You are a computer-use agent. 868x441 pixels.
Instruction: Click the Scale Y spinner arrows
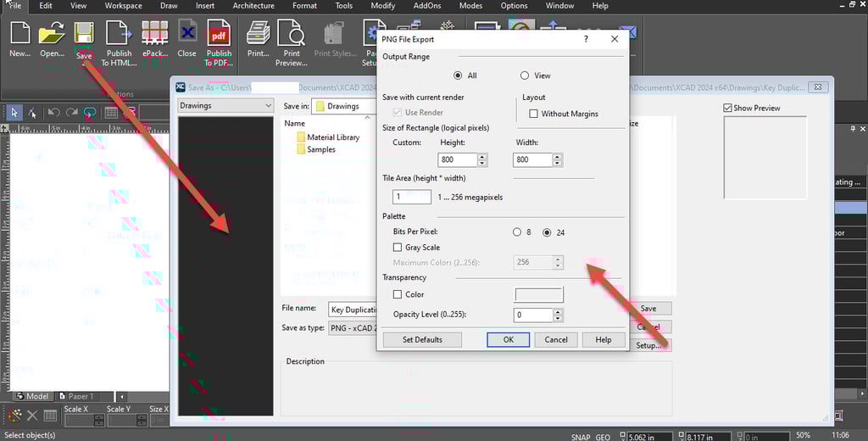142,421
